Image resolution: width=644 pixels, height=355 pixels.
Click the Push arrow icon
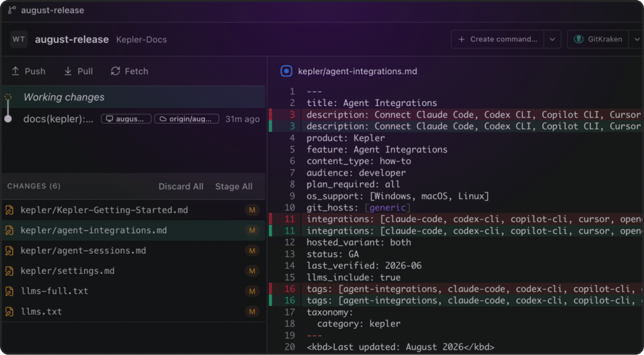click(15, 71)
